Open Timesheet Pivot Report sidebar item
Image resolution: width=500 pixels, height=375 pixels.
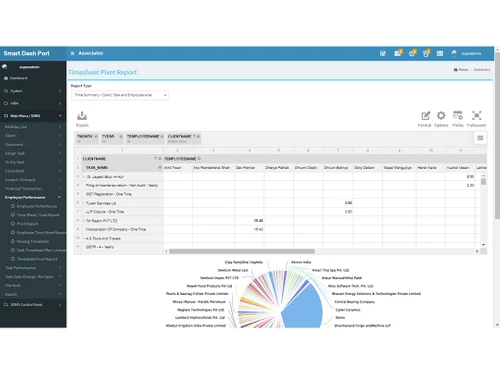(37, 259)
